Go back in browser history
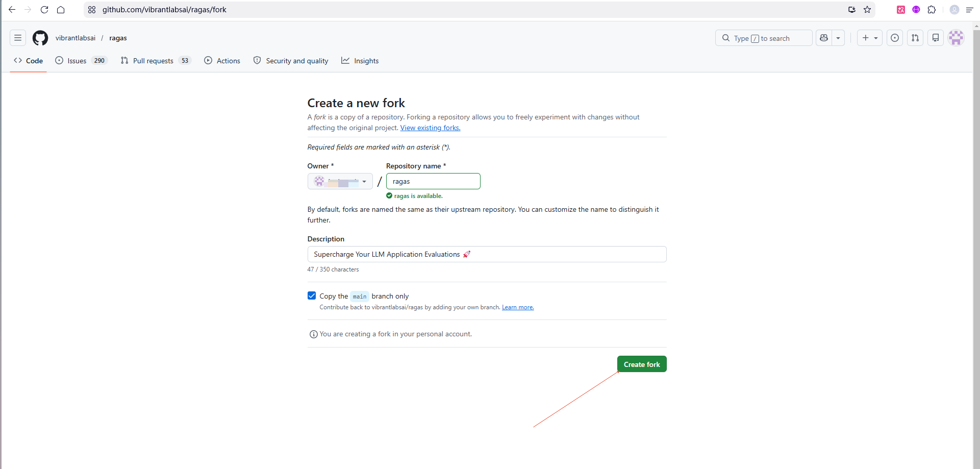The width and height of the screenshot is (980, 469). click(12, 10)
